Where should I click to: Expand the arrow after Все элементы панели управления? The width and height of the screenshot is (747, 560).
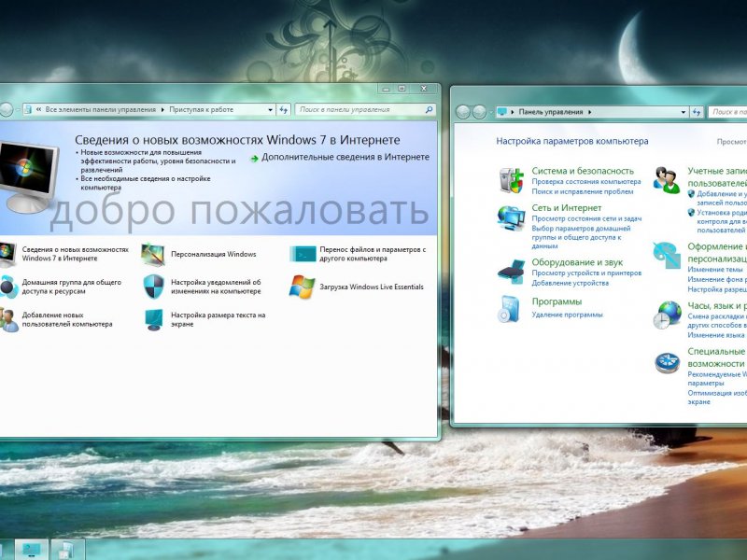point(162,109)
